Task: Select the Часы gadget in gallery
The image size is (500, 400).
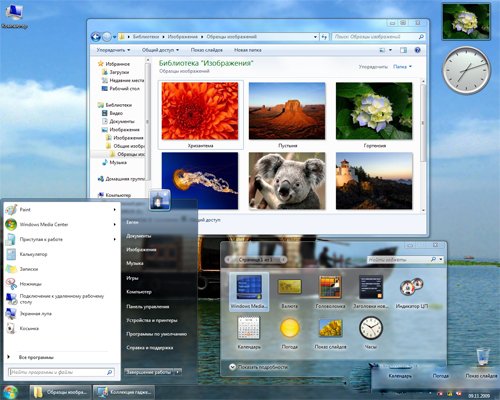Action: tap(371, 333)
